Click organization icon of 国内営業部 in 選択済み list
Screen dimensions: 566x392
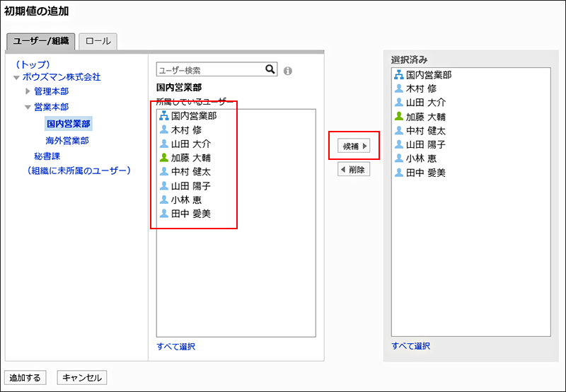point(399,75)
